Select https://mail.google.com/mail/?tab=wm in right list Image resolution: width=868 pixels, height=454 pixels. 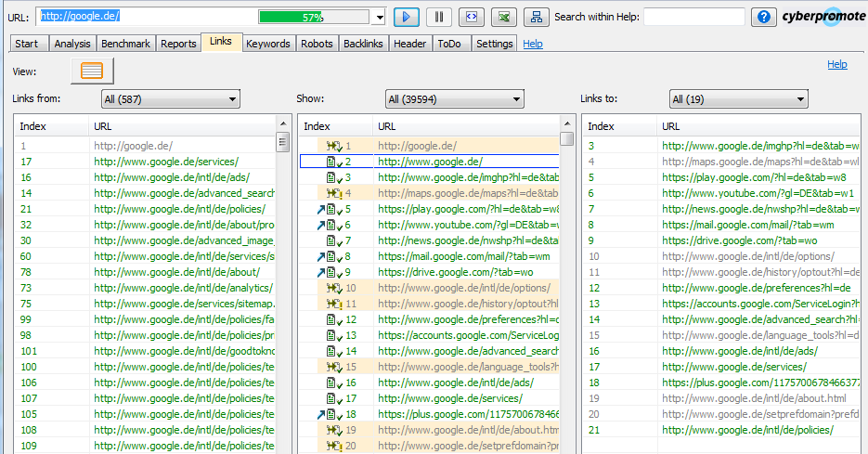(748, 225)
